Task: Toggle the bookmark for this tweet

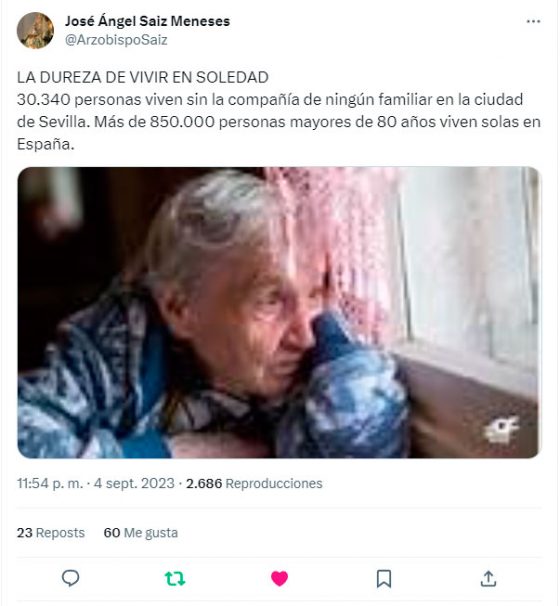Action: click(384, 579)
